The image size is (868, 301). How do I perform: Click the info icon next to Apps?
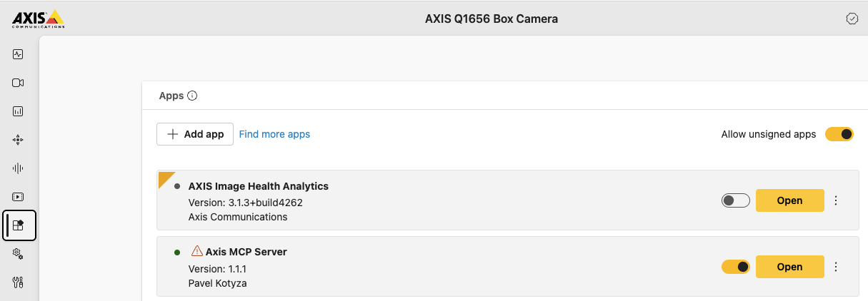(x=192, y=96)
